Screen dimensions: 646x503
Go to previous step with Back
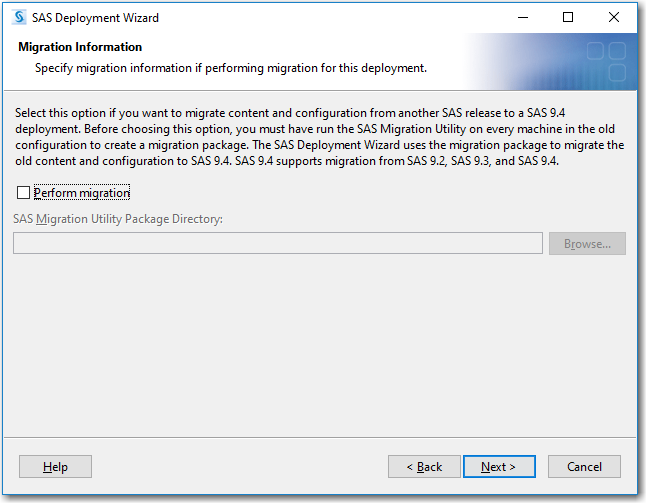[424, 467]
